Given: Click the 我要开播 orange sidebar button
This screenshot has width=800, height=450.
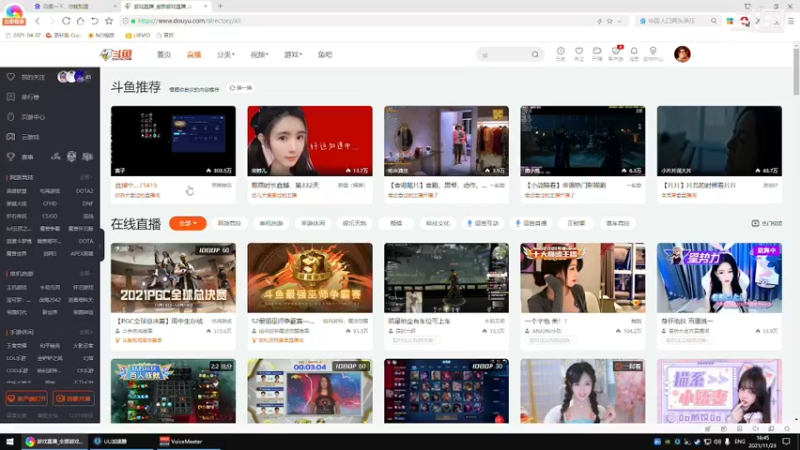Looking at the screenshot, I should point(73,398).
